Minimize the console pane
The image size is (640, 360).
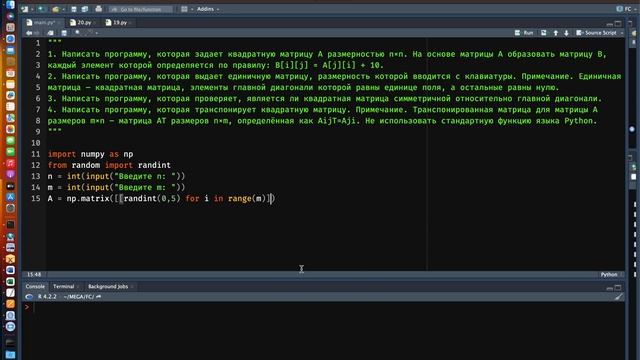pyautogui.click(x=609, y=288)
